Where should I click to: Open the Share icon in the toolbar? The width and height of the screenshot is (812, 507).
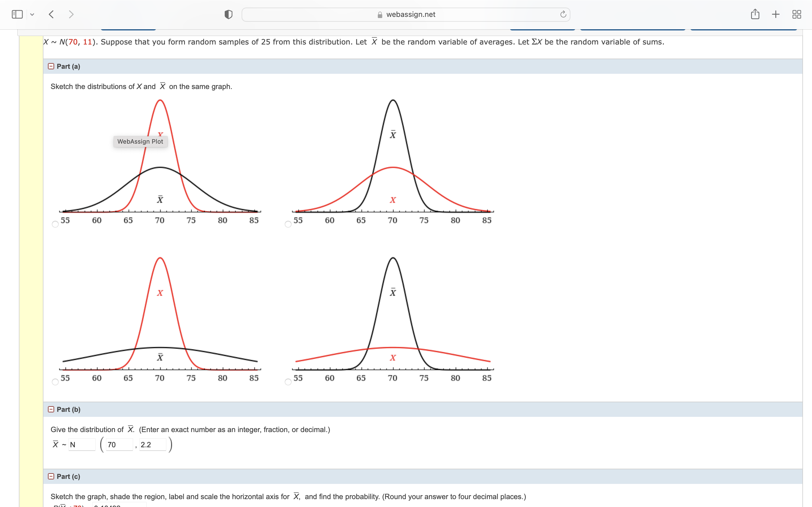click(x=755, y=14)
